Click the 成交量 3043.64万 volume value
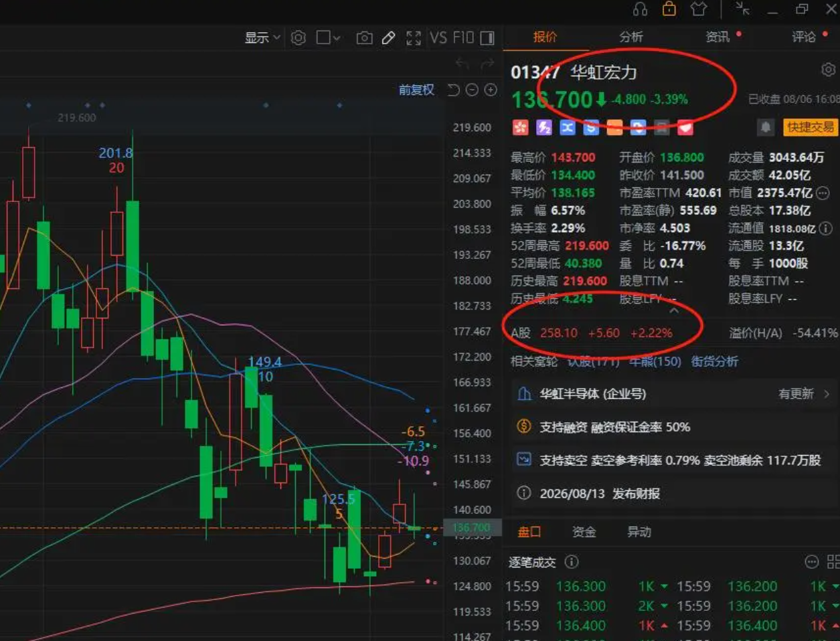The image size is (840, 641). point(796,157)
